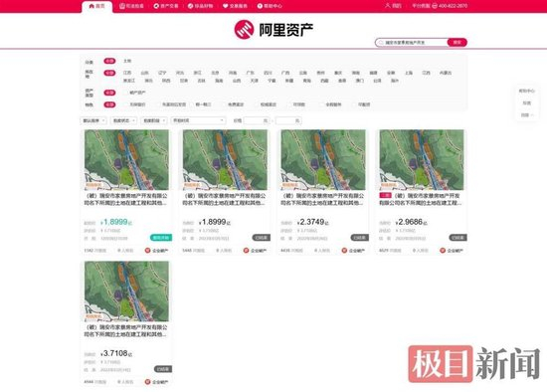Open 帮助中心 in the right floating sidebar
This screenshot has width=547, height=392.
(x=526, y=91)
